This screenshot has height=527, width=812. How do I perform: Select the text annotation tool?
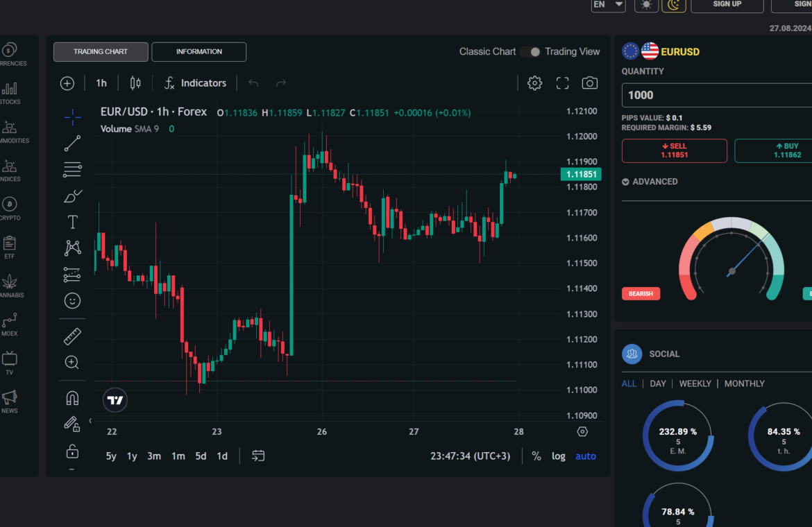[x=72, y=222]
